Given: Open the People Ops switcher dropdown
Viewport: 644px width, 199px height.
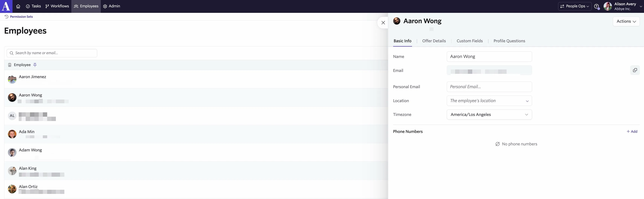Looking at the screenshot, I should [x=575, y=6].
